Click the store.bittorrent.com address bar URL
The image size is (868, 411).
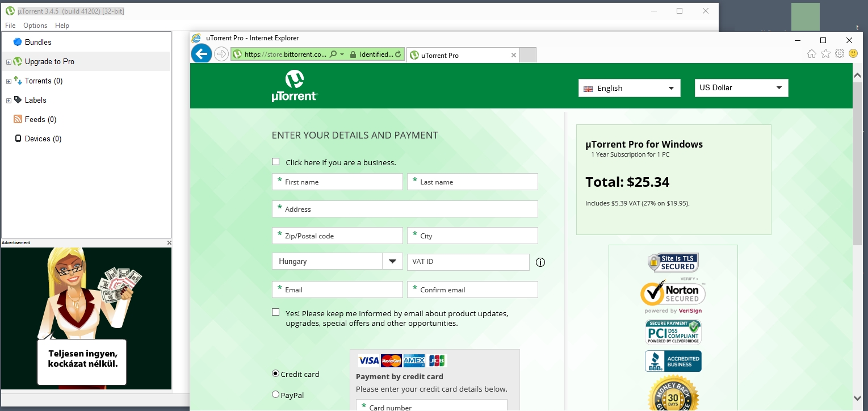pos(286,54)
